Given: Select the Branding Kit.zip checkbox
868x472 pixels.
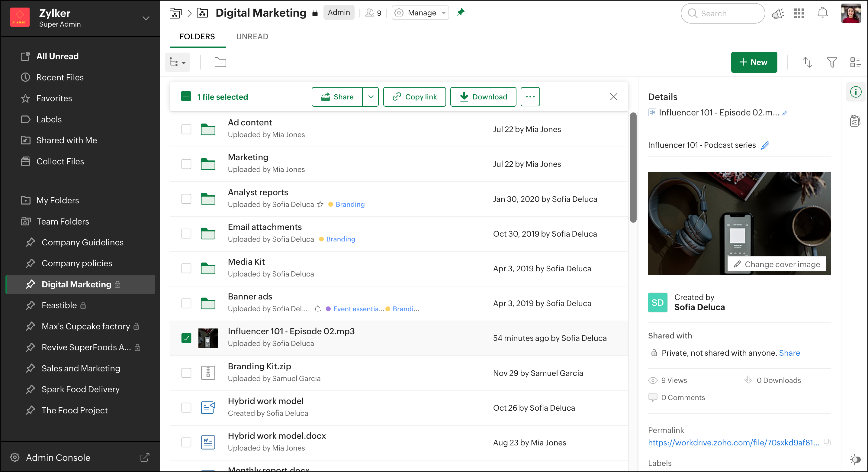Looking at the screenshot, I should pyautogui.click(x=186, y=373).
